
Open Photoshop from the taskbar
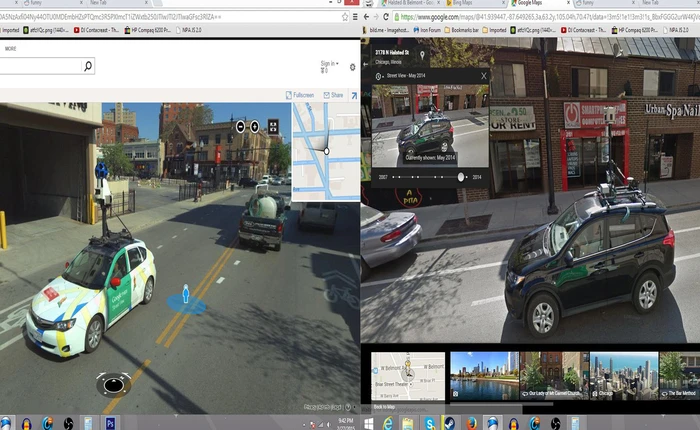[x=110, y=423]
